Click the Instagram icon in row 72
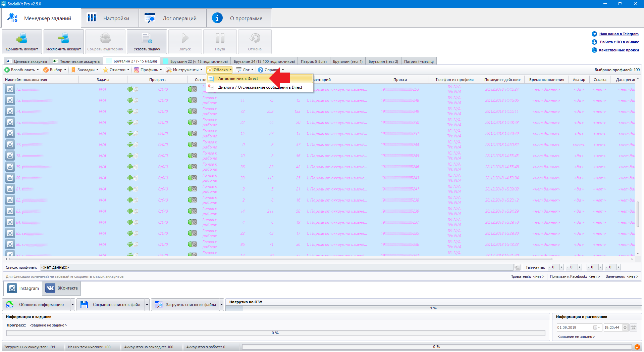Image resolution: width=644 pixels, height=352 pixels. tap(10, 89)
